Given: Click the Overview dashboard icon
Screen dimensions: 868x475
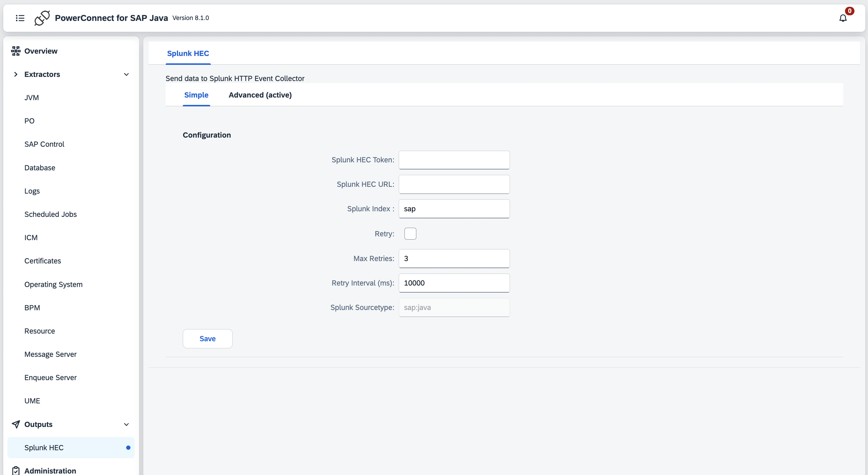Looking at the screenshot, I should 16,51.
